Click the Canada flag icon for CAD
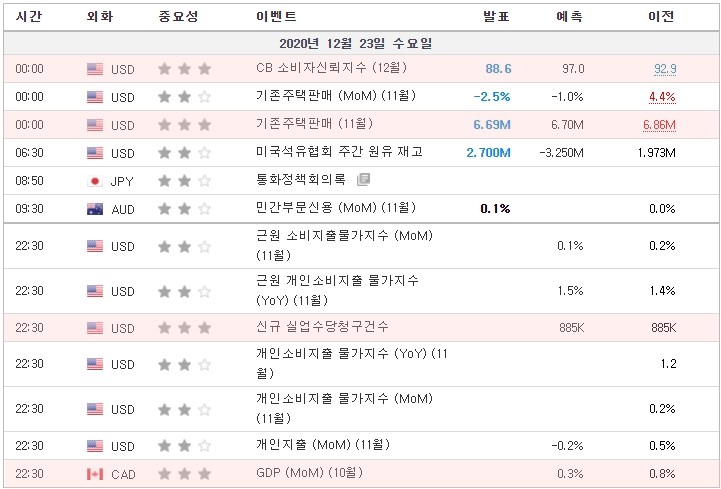 [95, 474]
